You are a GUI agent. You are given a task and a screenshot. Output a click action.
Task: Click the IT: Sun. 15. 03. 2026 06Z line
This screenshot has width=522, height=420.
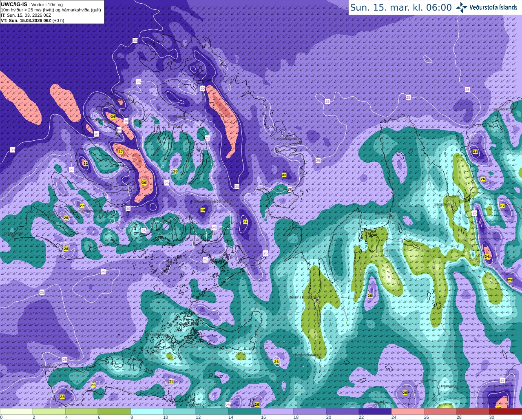click(26, 15)
